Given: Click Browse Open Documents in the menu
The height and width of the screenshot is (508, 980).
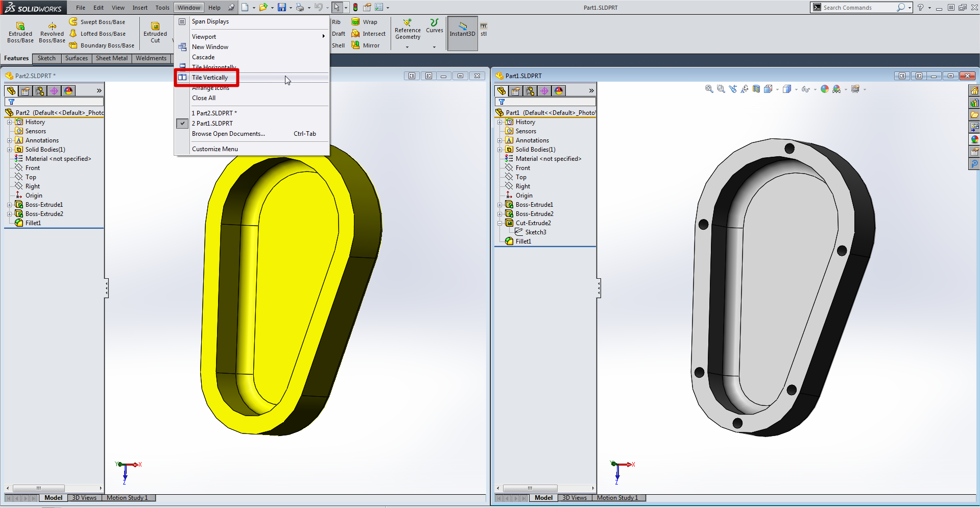Looking at the screenshot, I should (x=228, y=134).
